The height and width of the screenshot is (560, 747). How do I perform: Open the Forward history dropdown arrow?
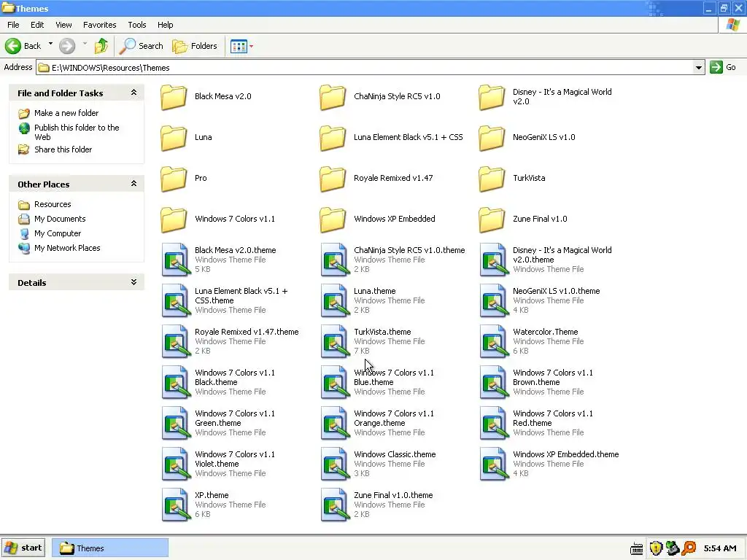tap(85, 44)
